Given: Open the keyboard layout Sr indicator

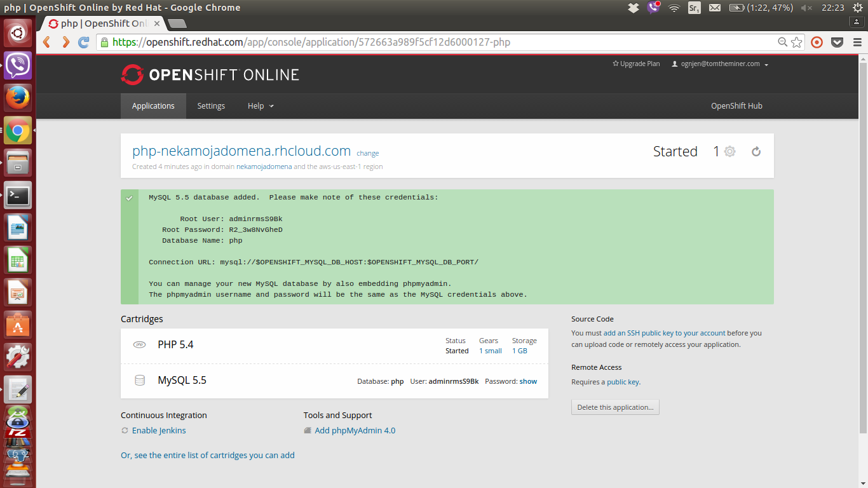Looking at the screenshot, I should pos(695,8).
